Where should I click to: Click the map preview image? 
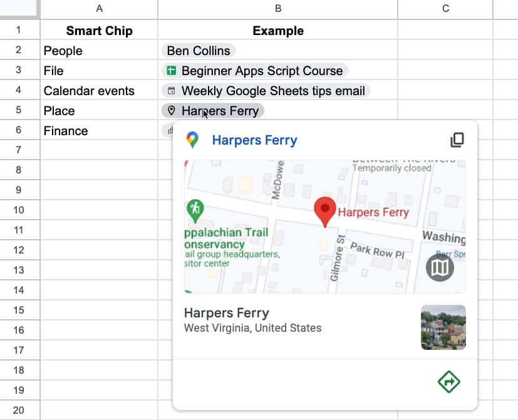325,227
